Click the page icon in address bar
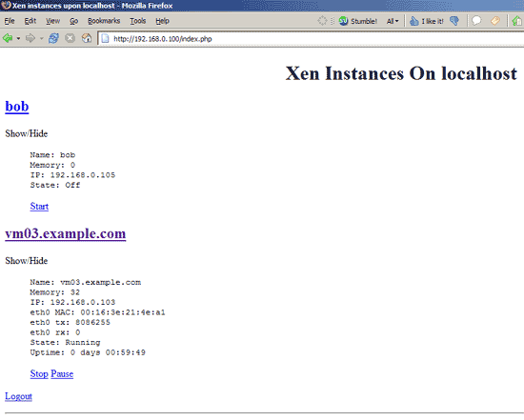The width and height of the screenshot is (524, 420). pos(105,39)
